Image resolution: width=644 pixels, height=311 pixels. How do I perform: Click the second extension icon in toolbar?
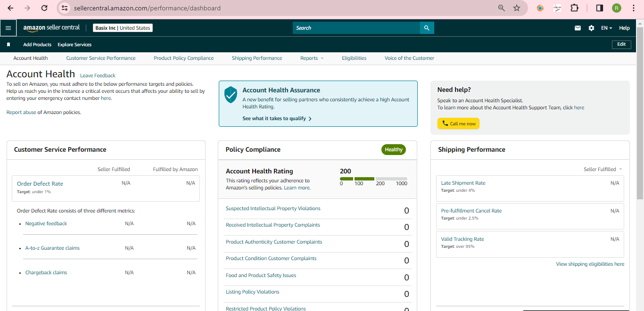pos(557,8)
